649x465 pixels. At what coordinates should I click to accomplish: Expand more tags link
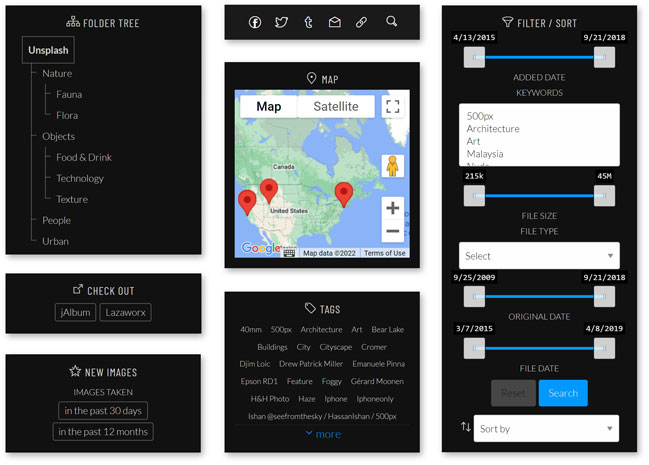322,434
